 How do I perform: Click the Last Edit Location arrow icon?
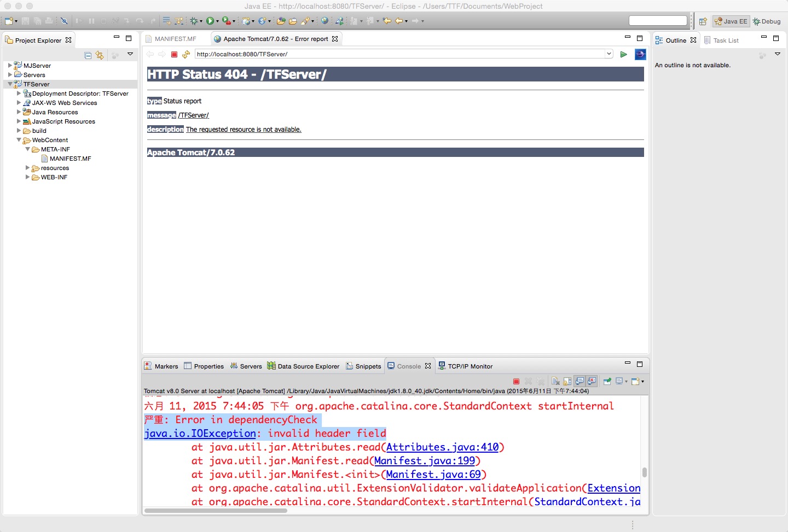point(387,21)
